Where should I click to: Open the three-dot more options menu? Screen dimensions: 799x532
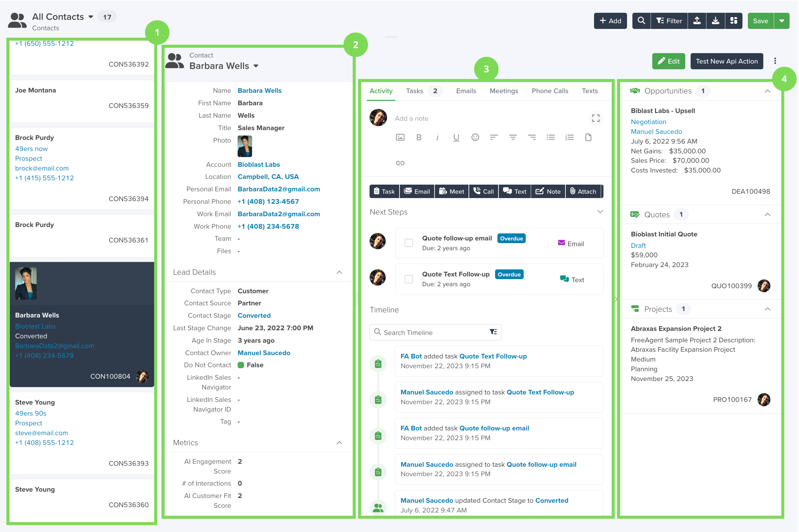pos(774,61)
